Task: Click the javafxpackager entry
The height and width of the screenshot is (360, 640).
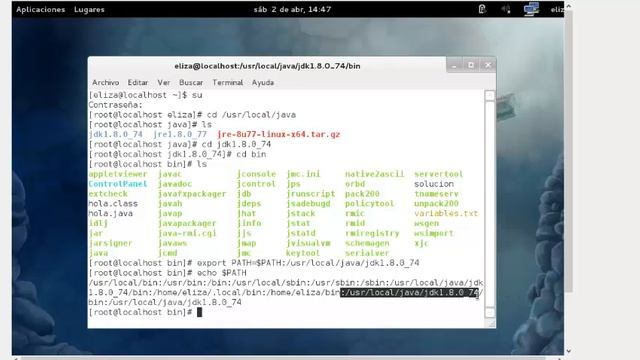Action: [192, 193]
